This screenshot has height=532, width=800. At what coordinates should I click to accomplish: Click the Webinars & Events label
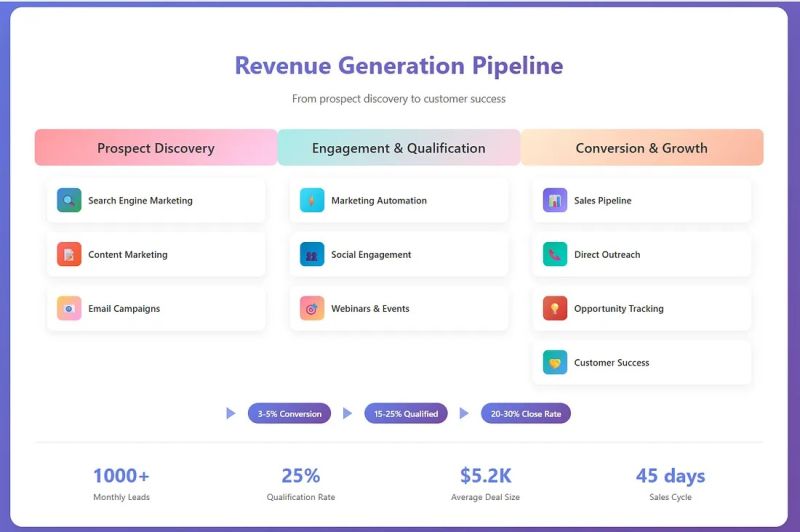click(x=370, y=309)
